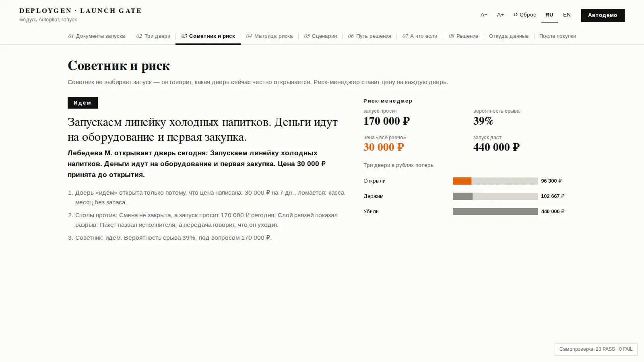Click the 39% вероятность срыва value
644x362 pixels.
coord(483,121)
